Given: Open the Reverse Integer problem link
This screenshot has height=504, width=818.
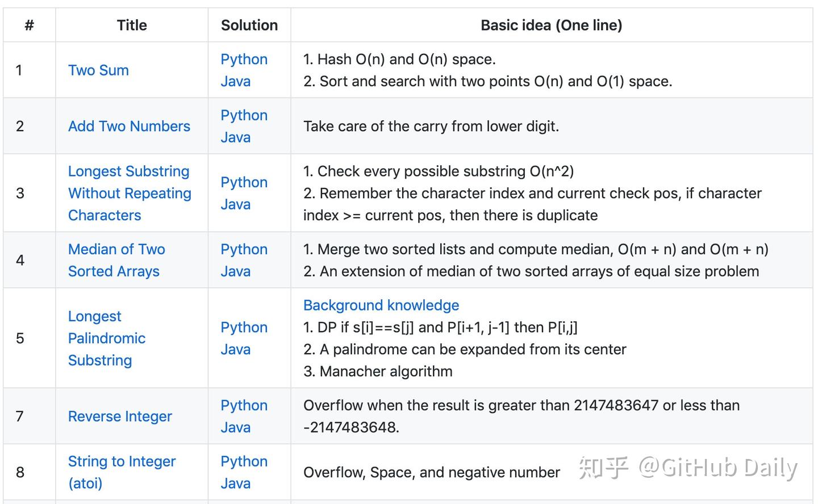Looking at the screenshot, I should click(x=119, y=416).
